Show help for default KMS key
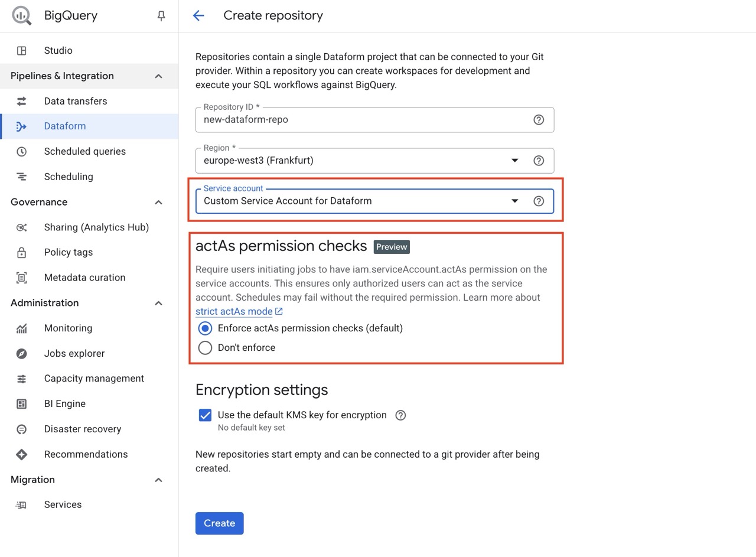Screen dimensions: 756x557 (x=400, y=415)
